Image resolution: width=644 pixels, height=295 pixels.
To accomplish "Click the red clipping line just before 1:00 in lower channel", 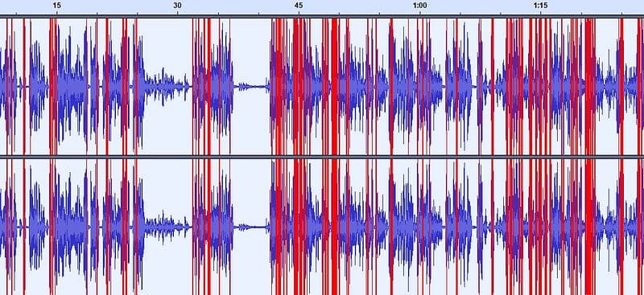I will (391, 227).
